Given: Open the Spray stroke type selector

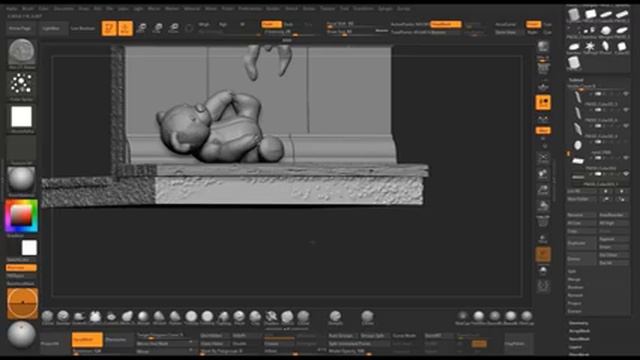Looking at the screenshot, I should 21,84.
